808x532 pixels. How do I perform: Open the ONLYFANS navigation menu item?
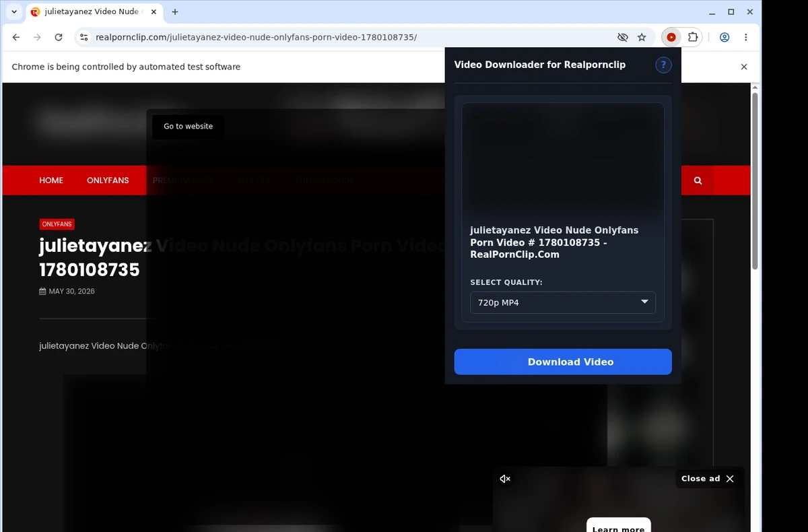coord(108,180)
